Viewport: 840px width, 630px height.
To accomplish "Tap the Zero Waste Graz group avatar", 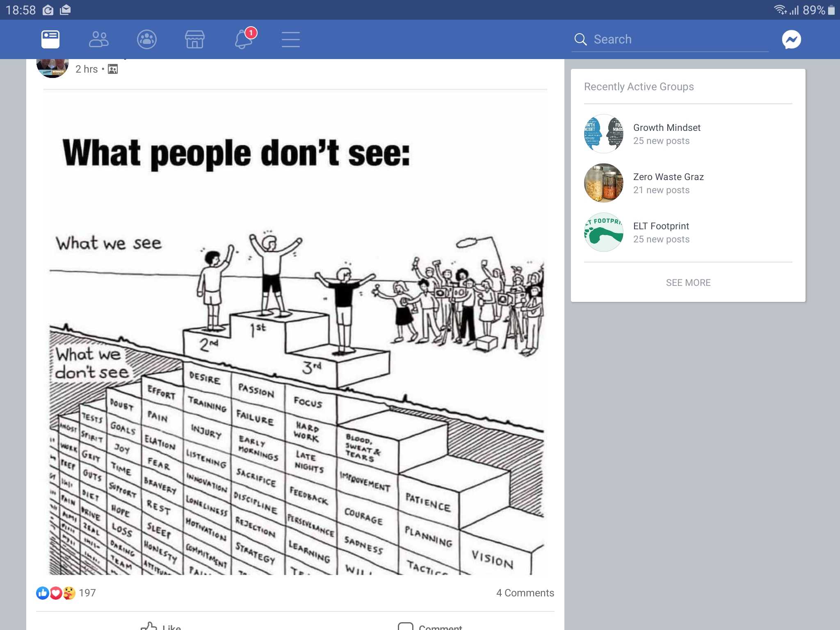I will tap(604, 183).
